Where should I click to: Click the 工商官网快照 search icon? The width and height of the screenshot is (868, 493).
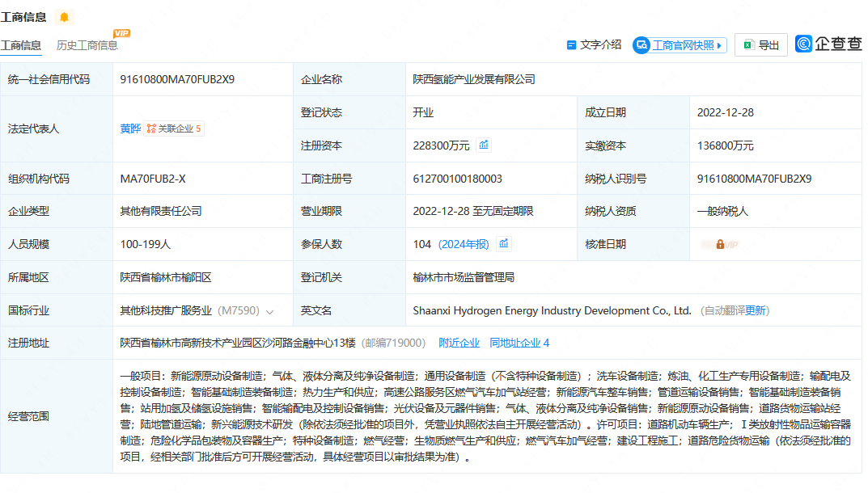pyautogui.click(x=641, y=45)
